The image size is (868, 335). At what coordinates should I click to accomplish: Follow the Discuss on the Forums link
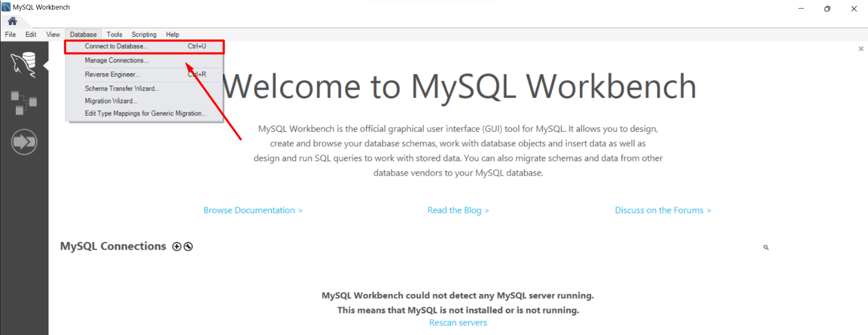663,210
